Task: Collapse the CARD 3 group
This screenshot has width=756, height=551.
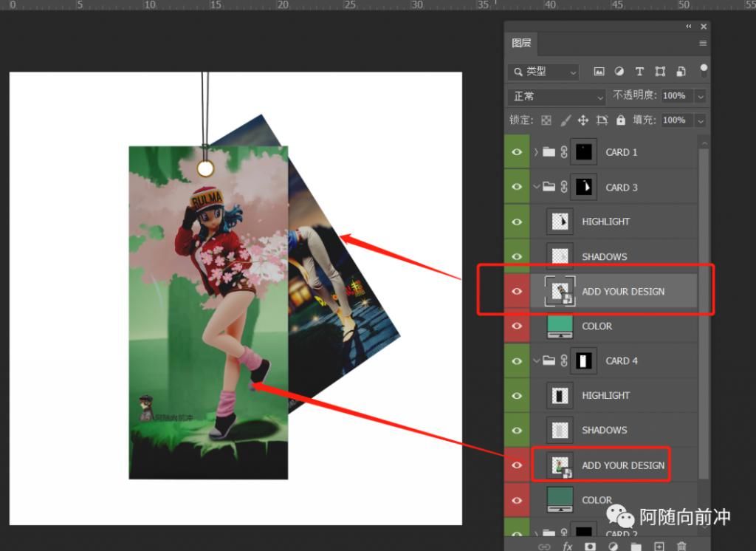Action: click(536, 187)
